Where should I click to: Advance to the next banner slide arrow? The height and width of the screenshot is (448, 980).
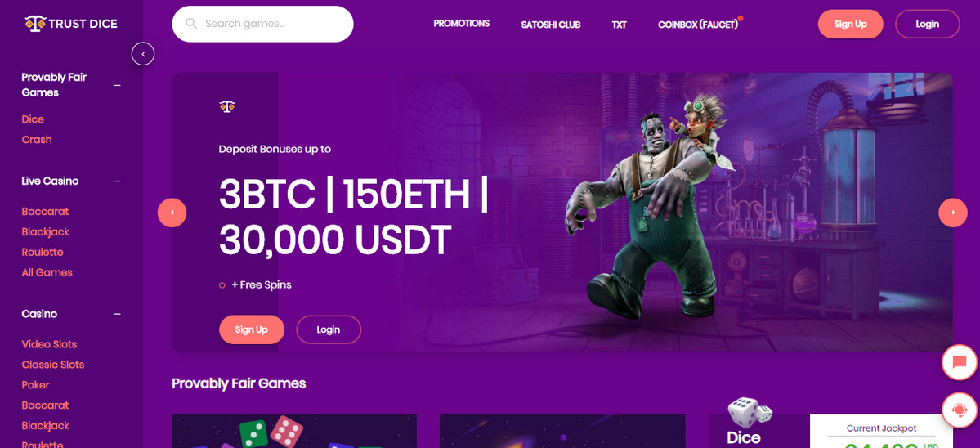click(952, 213)
